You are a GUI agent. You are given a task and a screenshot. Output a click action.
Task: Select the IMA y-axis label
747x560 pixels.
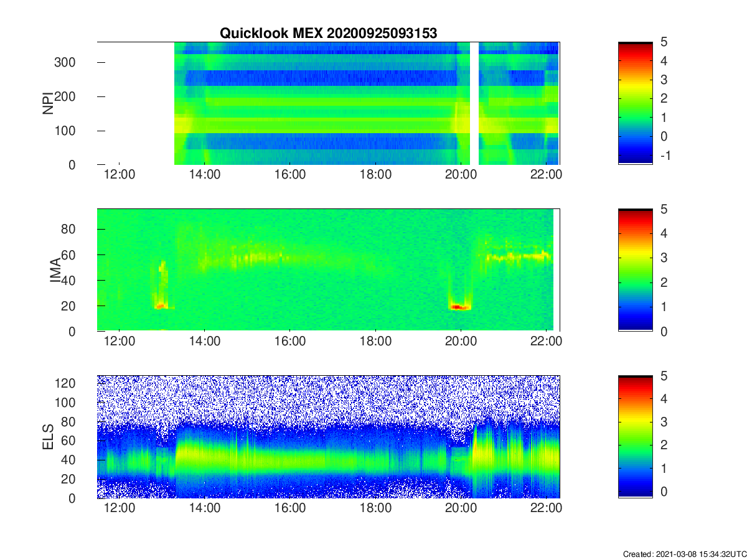pos(55,270)
